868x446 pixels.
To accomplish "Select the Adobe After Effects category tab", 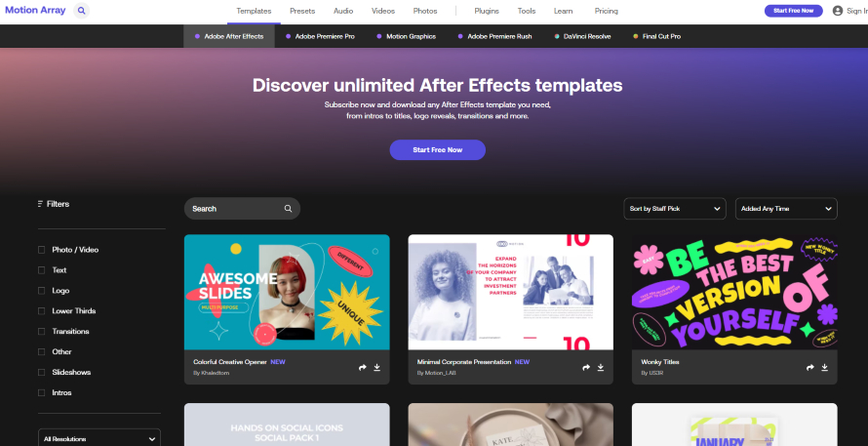I will 229,36.
